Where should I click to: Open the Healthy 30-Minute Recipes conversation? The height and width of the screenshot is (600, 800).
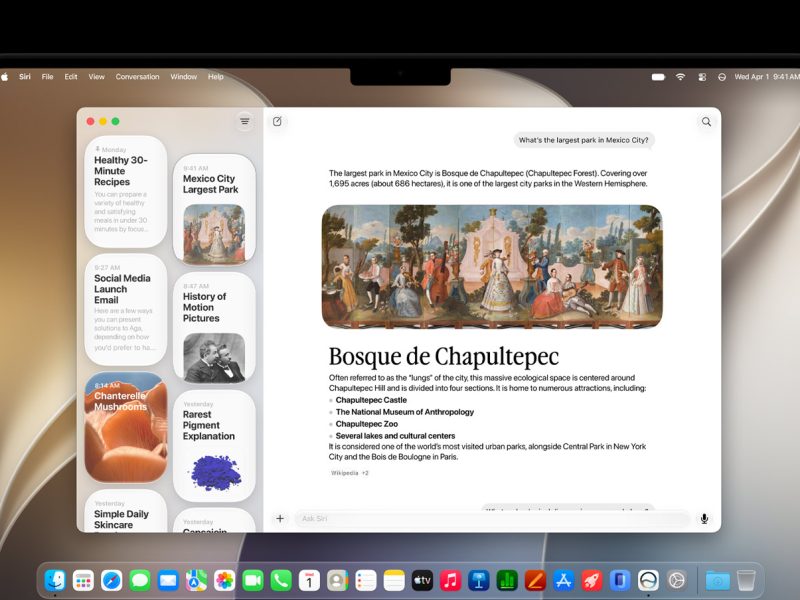[126, 191]
